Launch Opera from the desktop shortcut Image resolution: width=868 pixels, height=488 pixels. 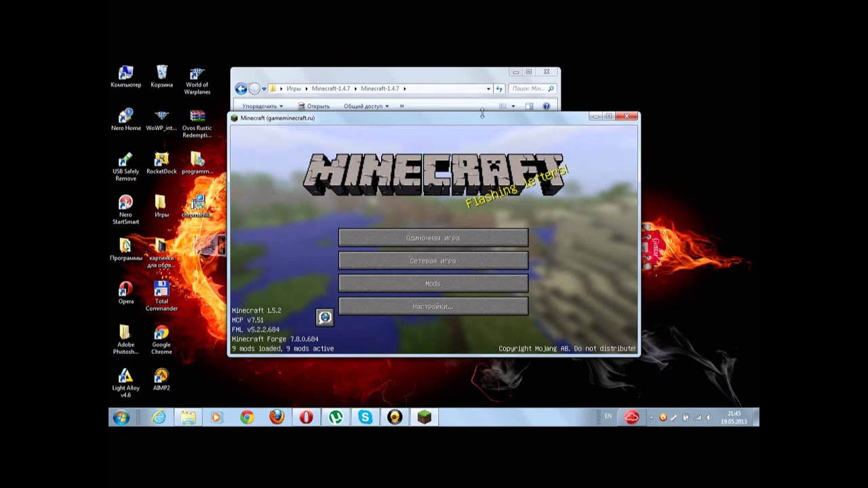pyautogui.click(x=125, y=293)
